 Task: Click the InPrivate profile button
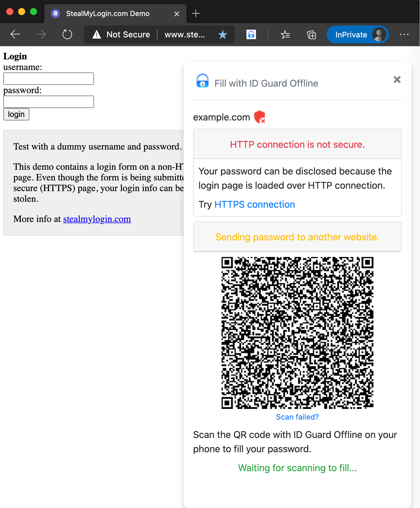(x=357, y=34)
